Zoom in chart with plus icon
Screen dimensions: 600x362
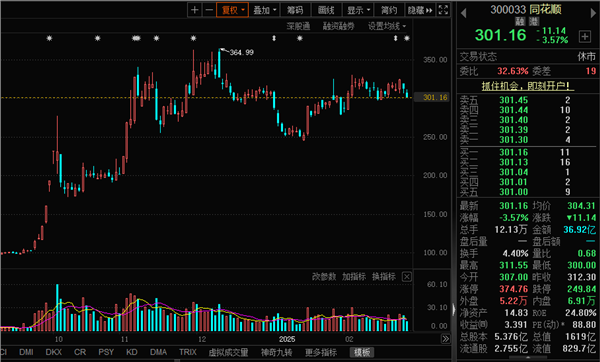tap(194, 10)
